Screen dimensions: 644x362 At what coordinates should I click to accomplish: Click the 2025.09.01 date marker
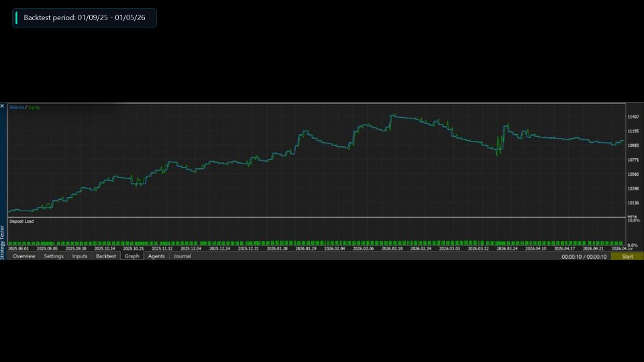tap(19, 248)
